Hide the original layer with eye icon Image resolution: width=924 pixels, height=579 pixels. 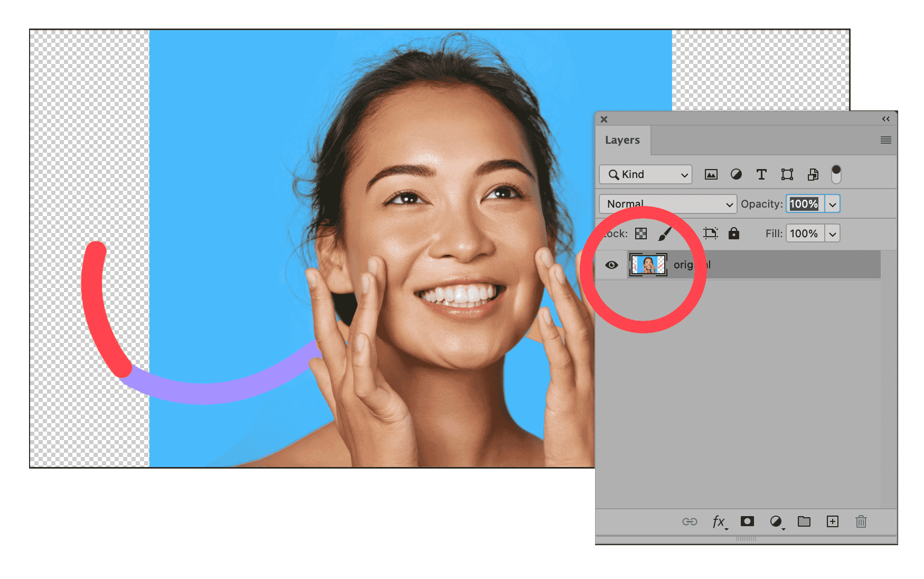[611, 265]
